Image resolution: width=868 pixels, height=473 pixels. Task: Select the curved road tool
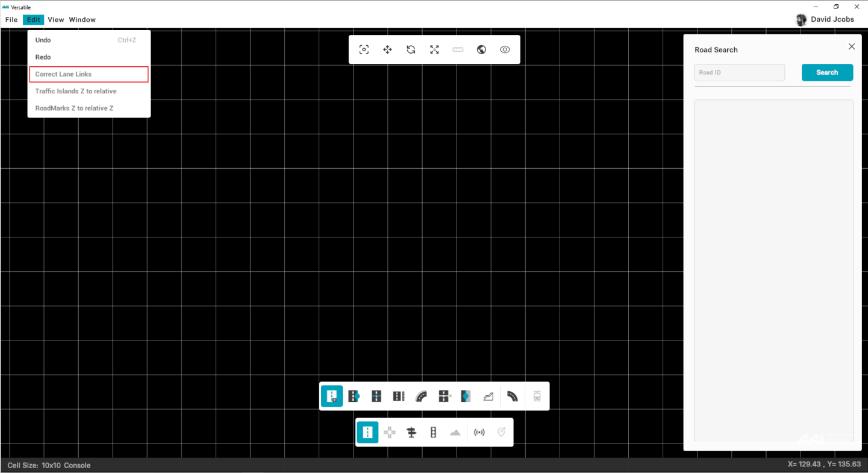[421, 396]
